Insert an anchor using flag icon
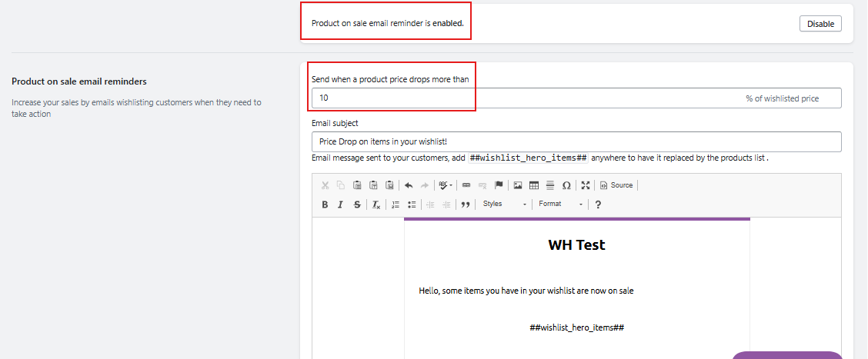Screen dimensions: 868x359 pos(498,185)
